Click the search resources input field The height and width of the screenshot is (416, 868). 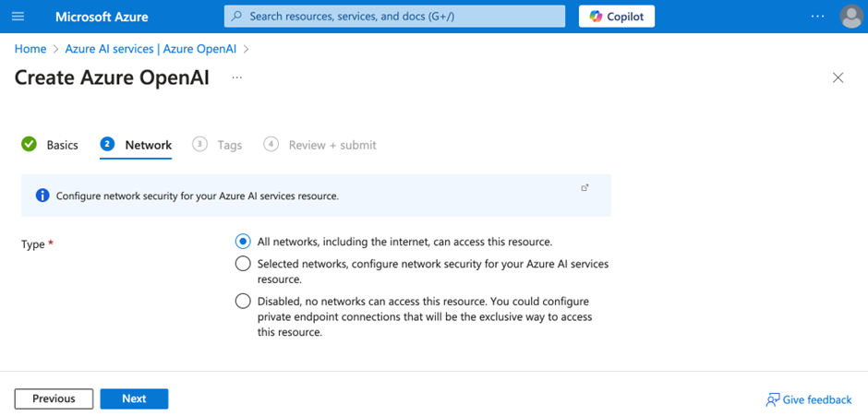coord(394,17)
